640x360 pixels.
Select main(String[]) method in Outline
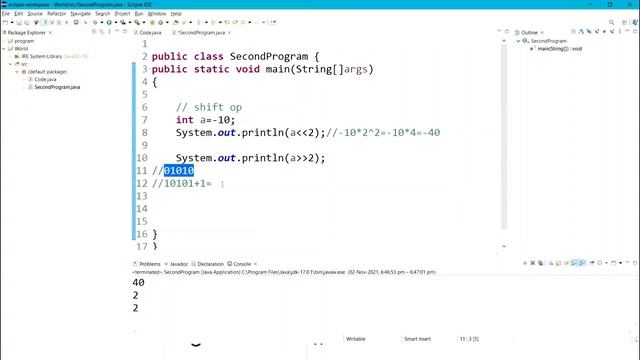(x=560, y=49)
